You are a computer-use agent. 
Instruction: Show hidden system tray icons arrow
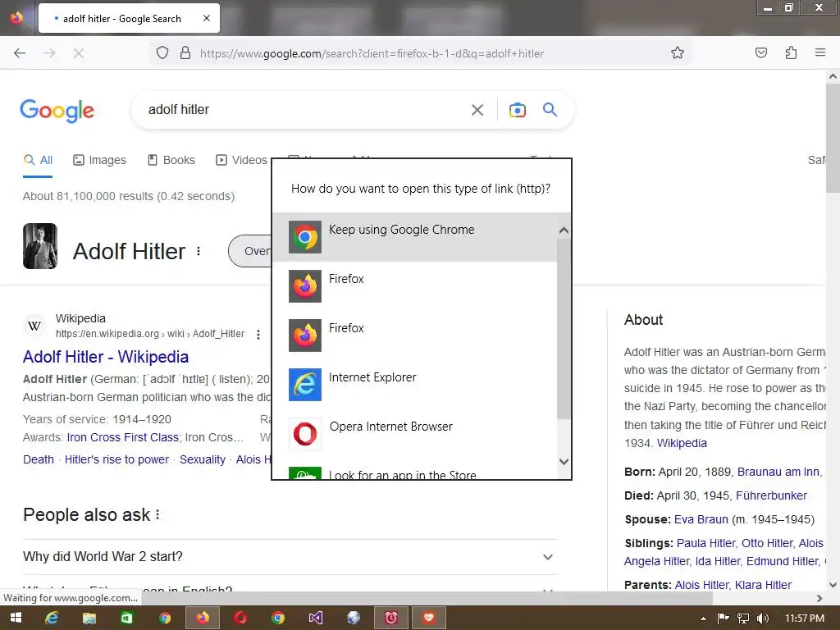[703, 619]
